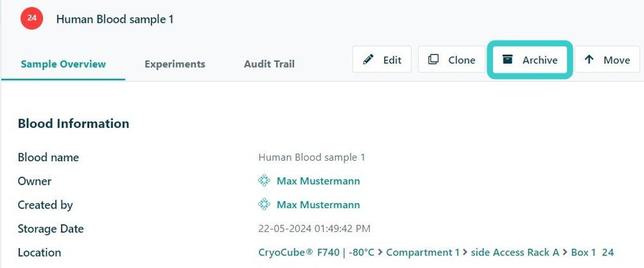Click the Blood name field label
The image size is (644, 268).
[48, 157]
